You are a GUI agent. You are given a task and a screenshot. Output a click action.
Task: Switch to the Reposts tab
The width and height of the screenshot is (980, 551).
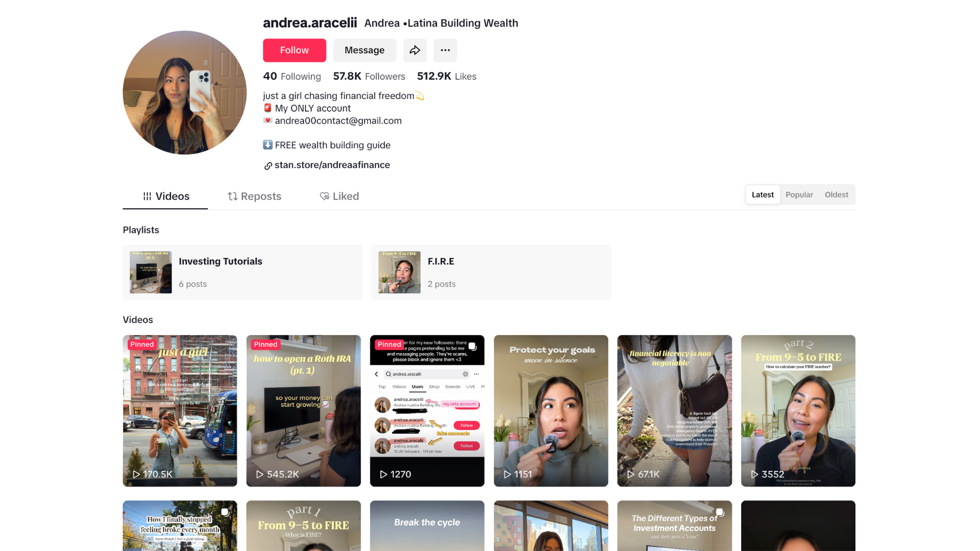[254, 196]
